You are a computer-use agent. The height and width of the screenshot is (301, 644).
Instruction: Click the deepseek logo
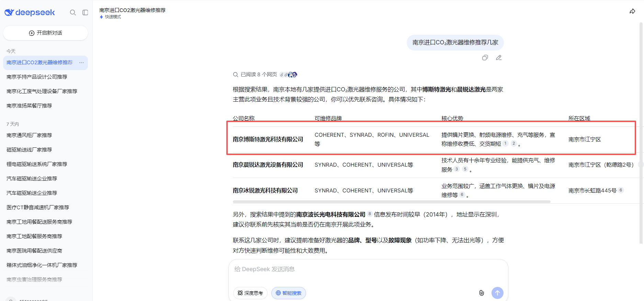[30, 13]
